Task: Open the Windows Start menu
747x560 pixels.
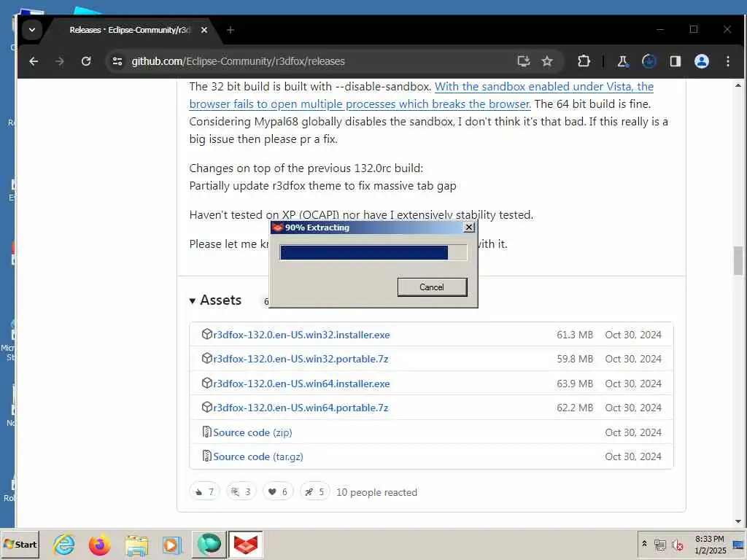Action: (20, 545)
